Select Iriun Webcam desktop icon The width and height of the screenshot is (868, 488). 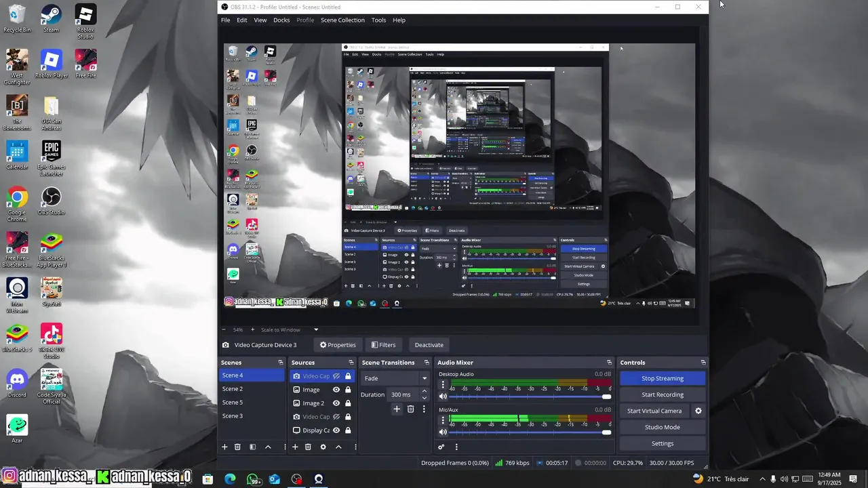(x=17, y=296)
